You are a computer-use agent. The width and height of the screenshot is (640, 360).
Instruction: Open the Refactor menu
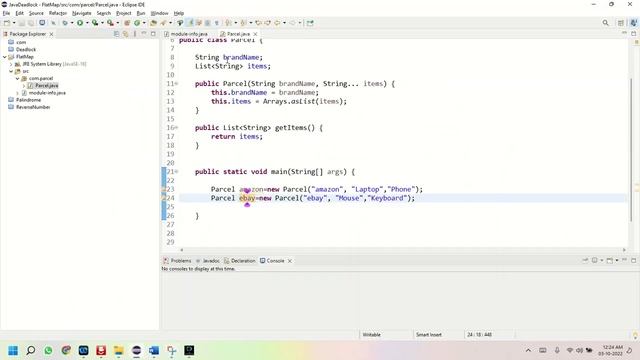(58, 13)
